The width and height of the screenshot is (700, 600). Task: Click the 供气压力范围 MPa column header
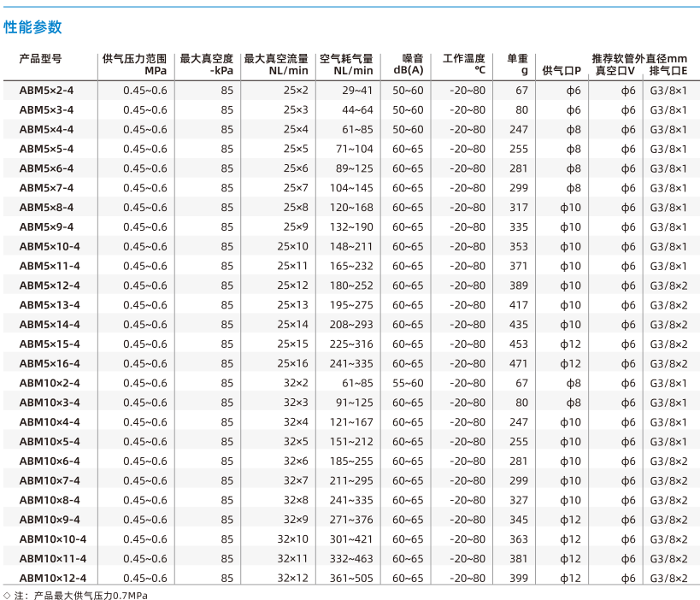(x=134, y=64)
